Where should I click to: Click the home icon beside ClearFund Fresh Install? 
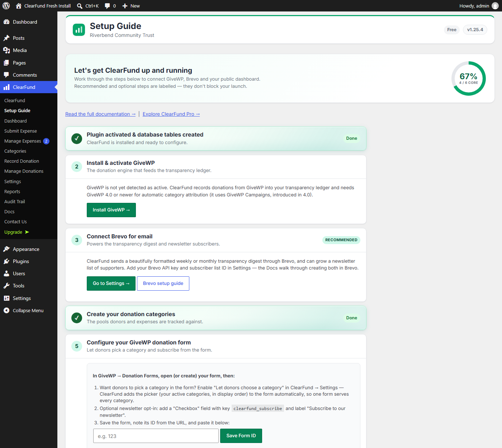pos(19,6)
